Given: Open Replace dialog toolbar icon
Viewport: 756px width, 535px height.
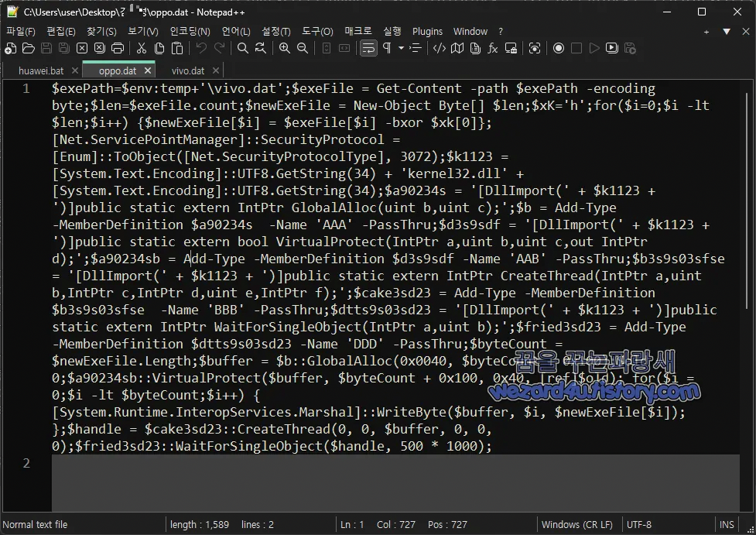Looking at the screenshot, I should [x=260, y=48].
